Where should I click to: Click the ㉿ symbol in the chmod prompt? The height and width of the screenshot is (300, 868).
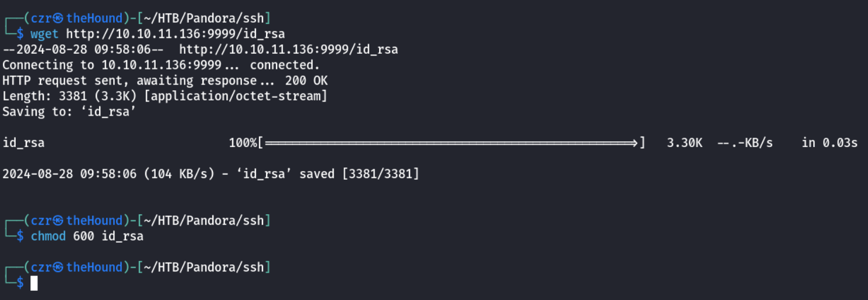[58, 221]
